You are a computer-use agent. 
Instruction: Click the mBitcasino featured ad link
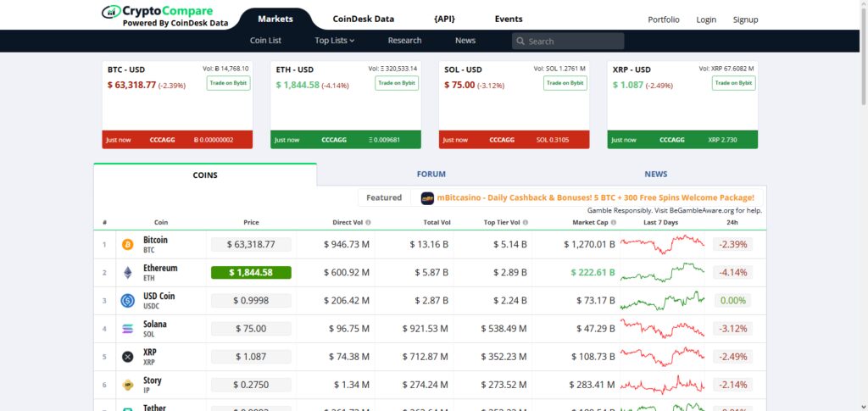(595, 197)
